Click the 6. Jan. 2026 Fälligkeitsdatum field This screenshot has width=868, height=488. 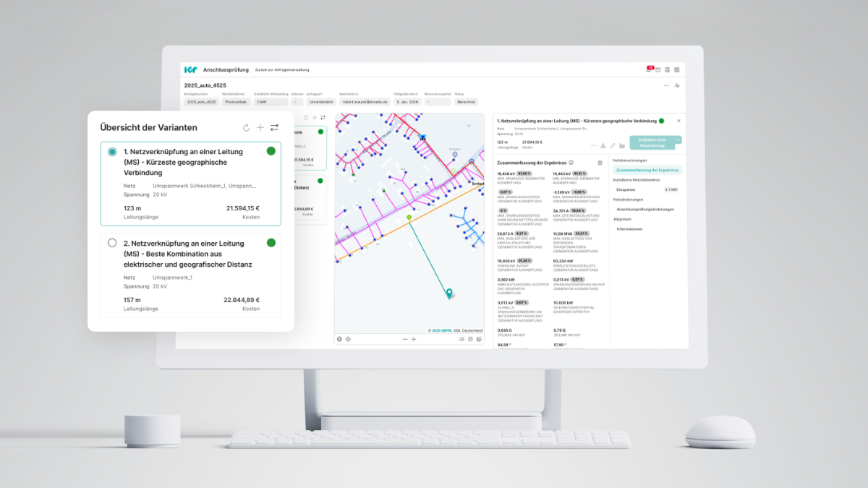pos(408,102)
